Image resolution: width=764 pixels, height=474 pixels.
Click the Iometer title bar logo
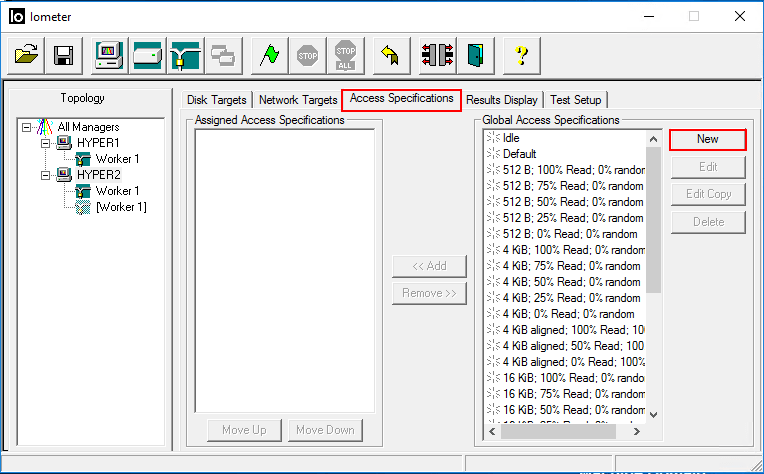point(17,17)
